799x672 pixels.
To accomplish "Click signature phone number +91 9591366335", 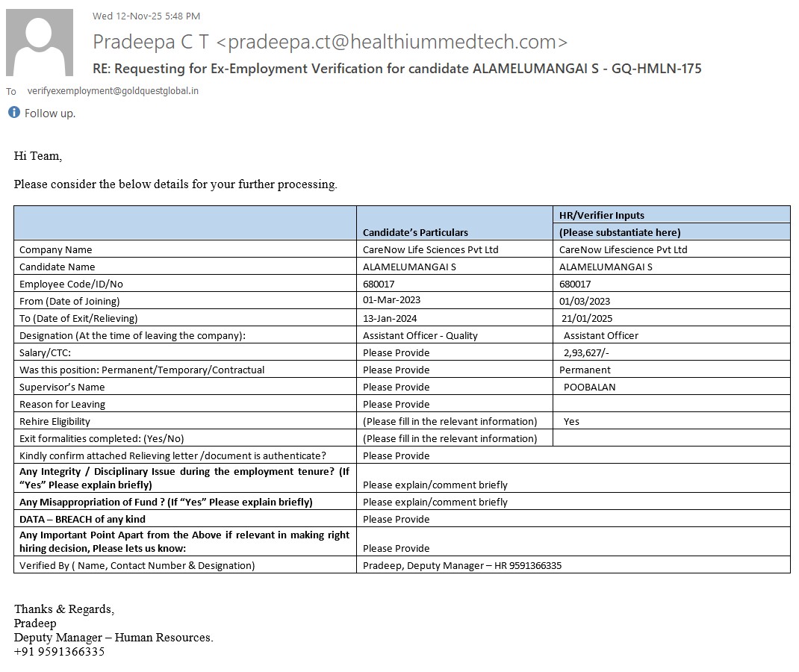I will (x=59, y=652).
